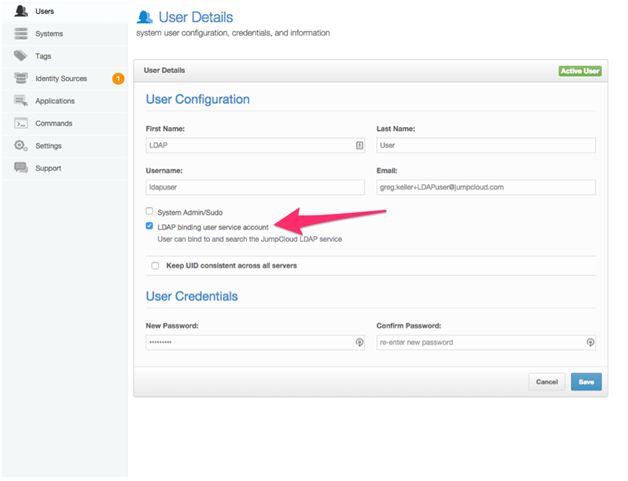Uncheck LDAP binding user service account
The image size is (628, 481).
click(x=150, y=226)
